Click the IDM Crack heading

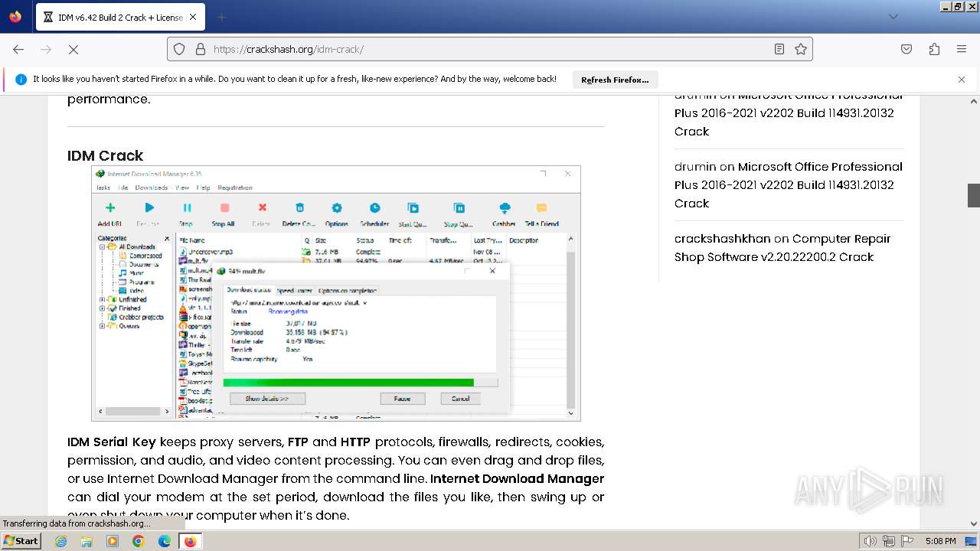coord(105,155)
